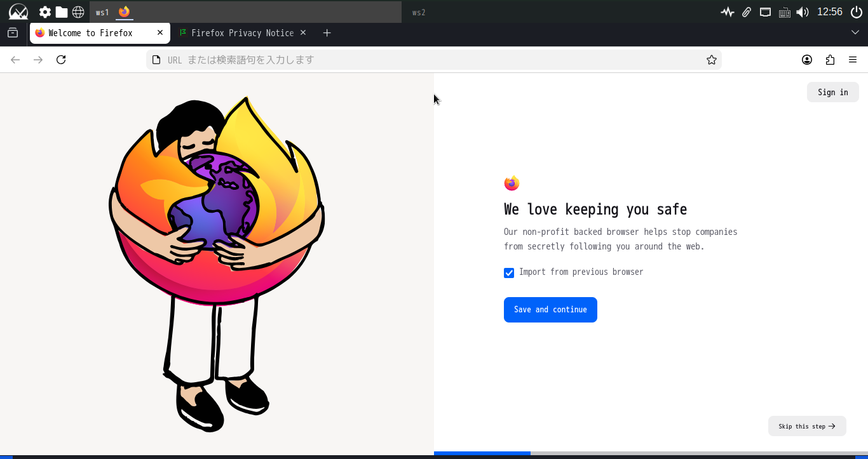
Task: Uncheck Import from previous browser
Action: point(509,273)
